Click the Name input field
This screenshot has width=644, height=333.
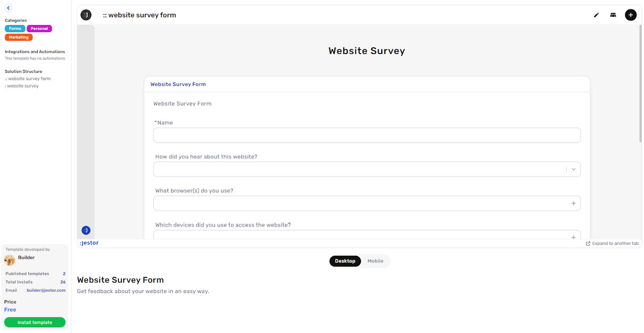[367, 135]
